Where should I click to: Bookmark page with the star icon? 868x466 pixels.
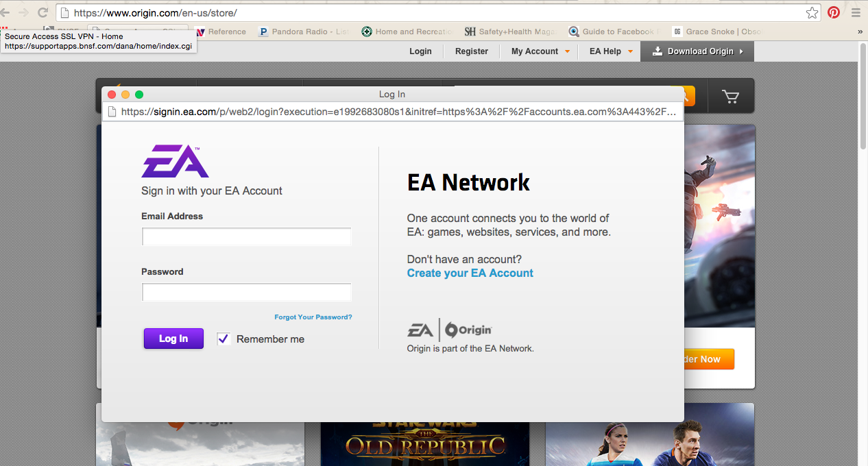(812, 13)
